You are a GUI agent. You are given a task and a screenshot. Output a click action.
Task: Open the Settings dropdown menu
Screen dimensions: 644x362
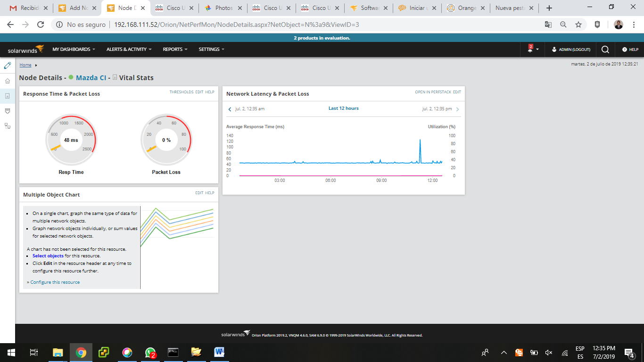pos(211,49)
